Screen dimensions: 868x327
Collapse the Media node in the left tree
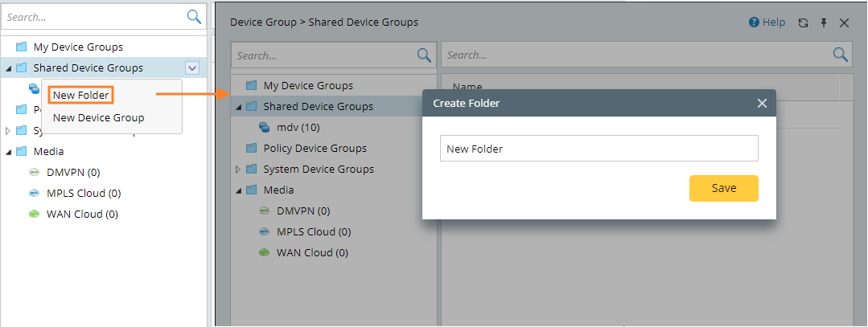9,151
